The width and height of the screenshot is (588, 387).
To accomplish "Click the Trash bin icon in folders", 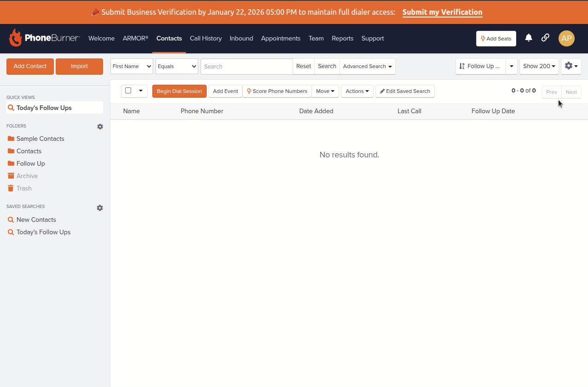I will 11,188.
